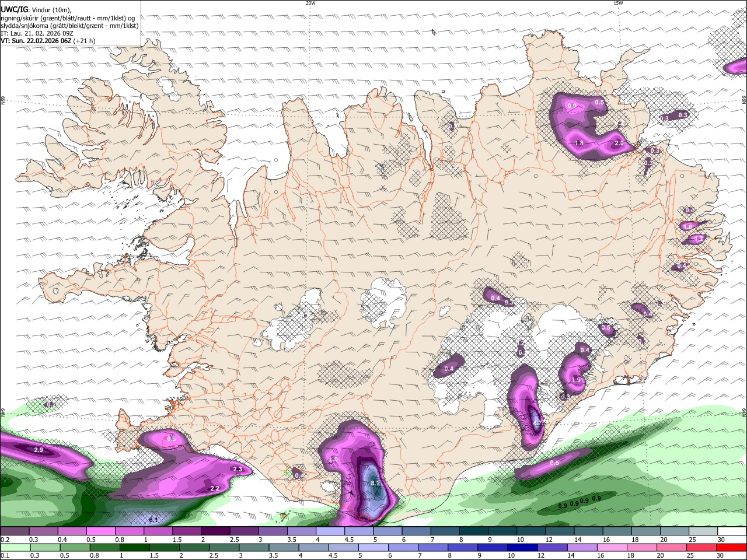Click the bright pink snow legend swatch at 0.5

tap(100, 531)
